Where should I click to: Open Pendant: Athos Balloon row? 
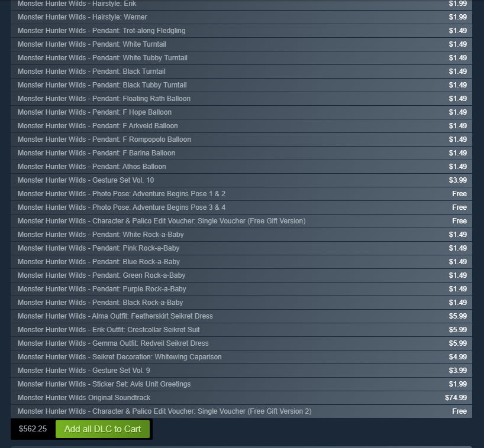click(241, 167)
